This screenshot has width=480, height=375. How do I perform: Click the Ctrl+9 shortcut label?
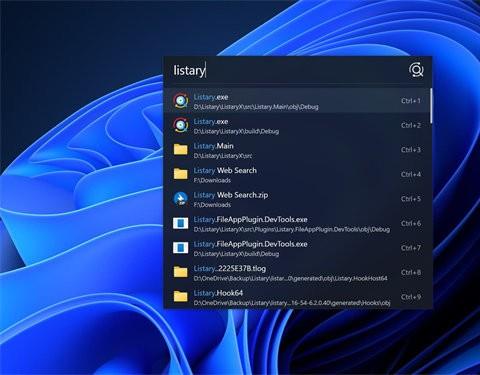point(411,297)
